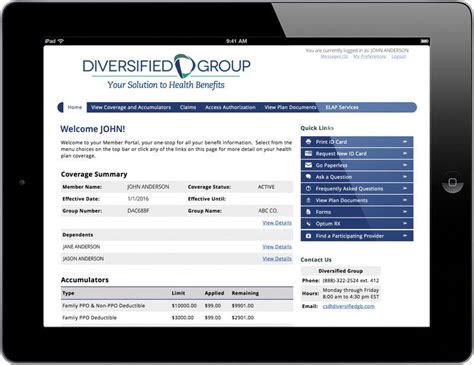Click the arrow at right of Optum RX

tap(405, 223)
